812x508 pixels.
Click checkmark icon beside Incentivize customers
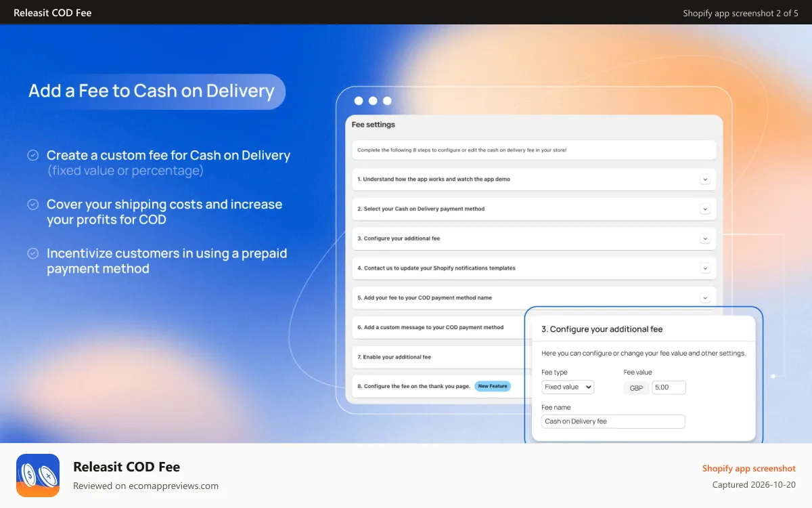[x=32, y=253]
